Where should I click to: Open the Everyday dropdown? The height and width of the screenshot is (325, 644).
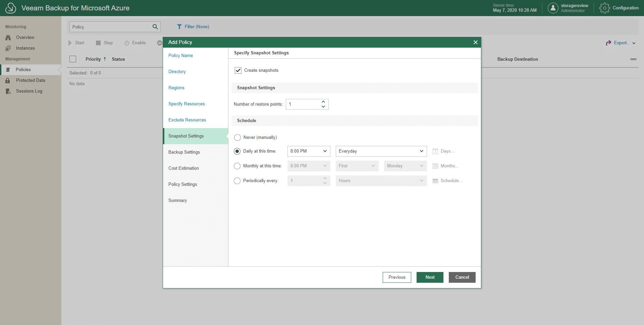[x=381, y=151]
